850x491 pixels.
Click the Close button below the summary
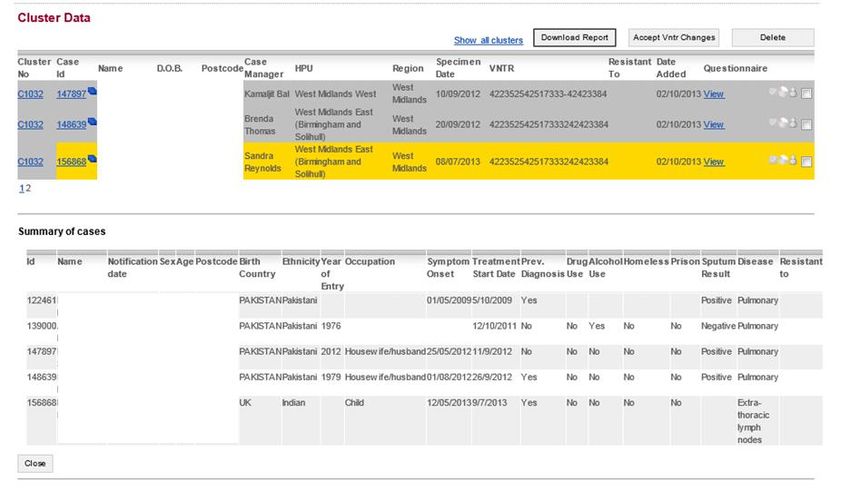point(35,463)
